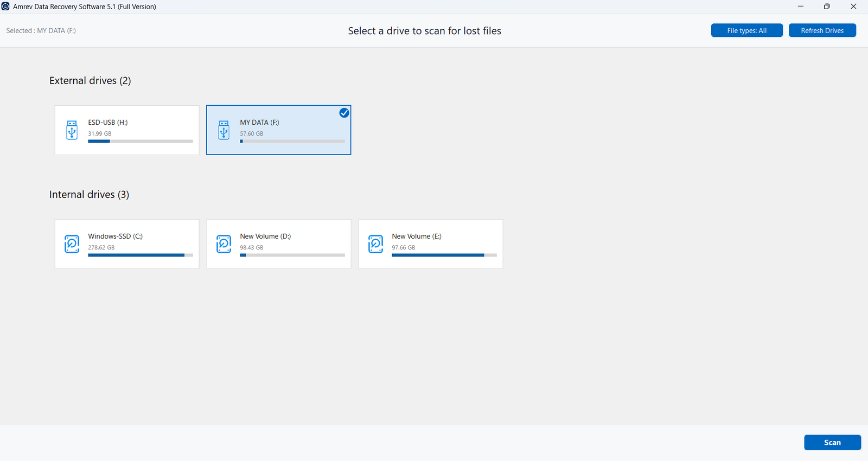868x461 pixels.
Task: Click the disk icon on Windows-SSD (C:) card
Action: pyautogui.click(x=72, y=244)
